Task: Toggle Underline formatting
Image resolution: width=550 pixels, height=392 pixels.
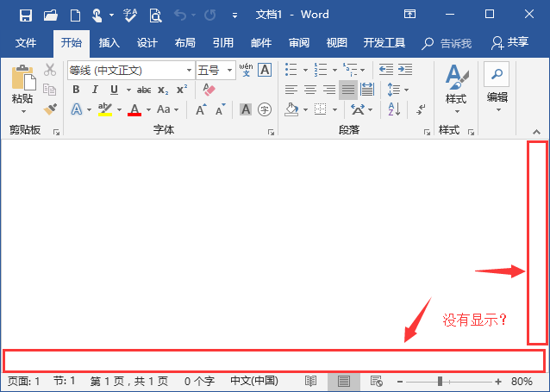Action: click(x=114, y=90)
